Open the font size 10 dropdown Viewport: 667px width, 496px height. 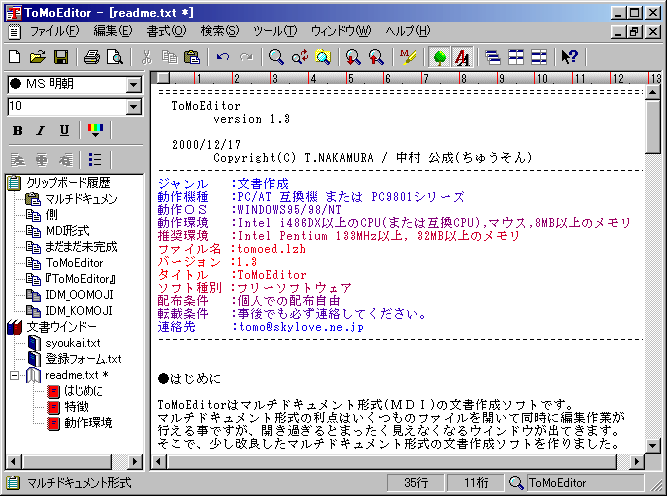[134, 106]
